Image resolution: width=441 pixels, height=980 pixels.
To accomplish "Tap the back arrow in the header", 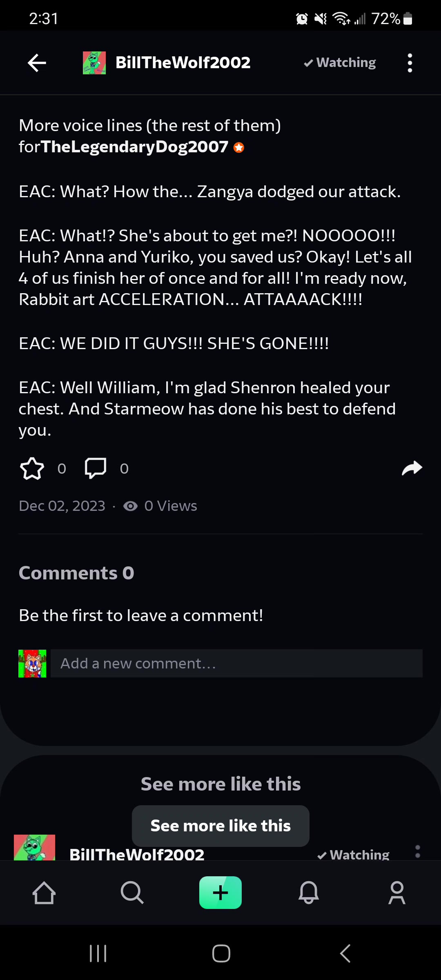I will (37, 63).
